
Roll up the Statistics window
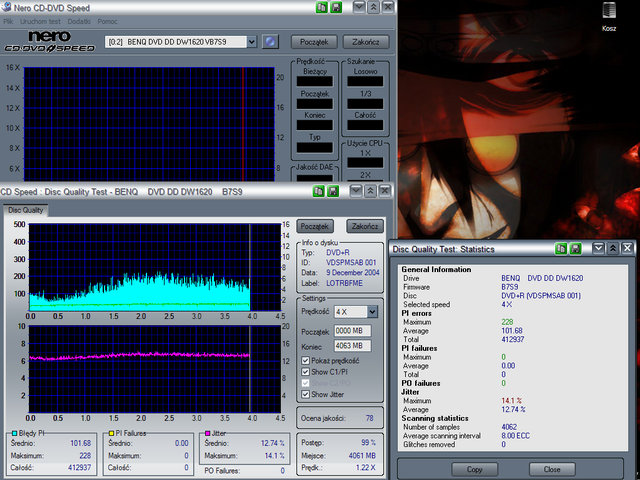tap(613, 248)
